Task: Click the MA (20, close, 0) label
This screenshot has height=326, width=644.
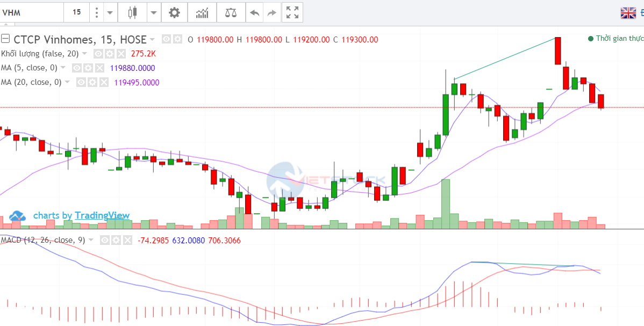Action: (31, 82)
